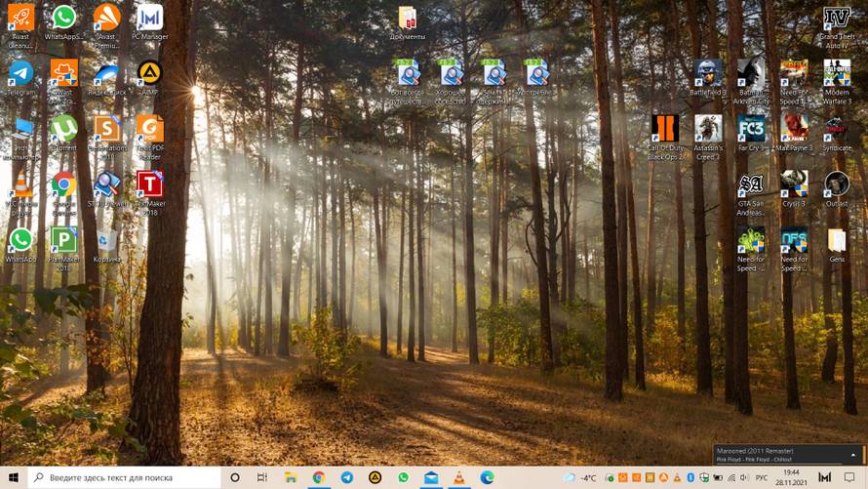The width and height of the screenshot is (868, 489).
Task: Open the WhatsAppS... shortcut in the top row
Action: click(x=64, y=22)
